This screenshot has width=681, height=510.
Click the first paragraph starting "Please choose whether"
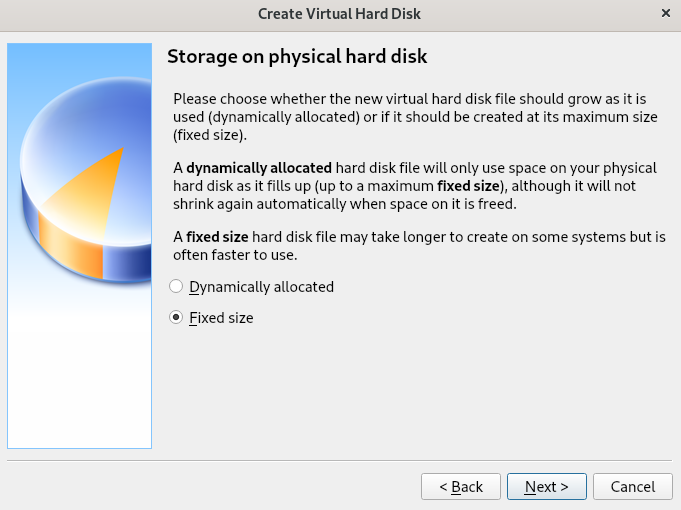415,117
